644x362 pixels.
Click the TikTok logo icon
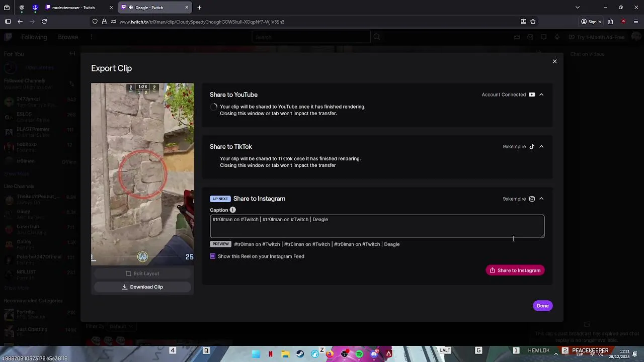[532, 146]
